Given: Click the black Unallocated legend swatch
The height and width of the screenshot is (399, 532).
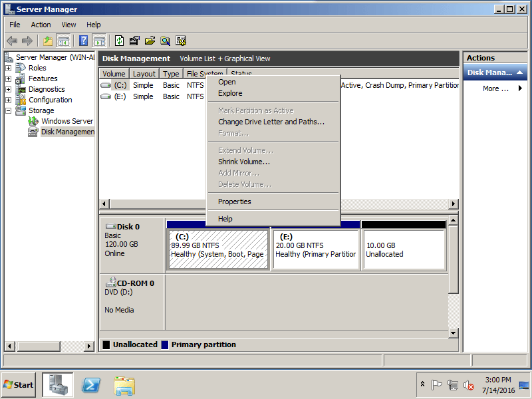Looking at the screenshot, I should [106, 344].
